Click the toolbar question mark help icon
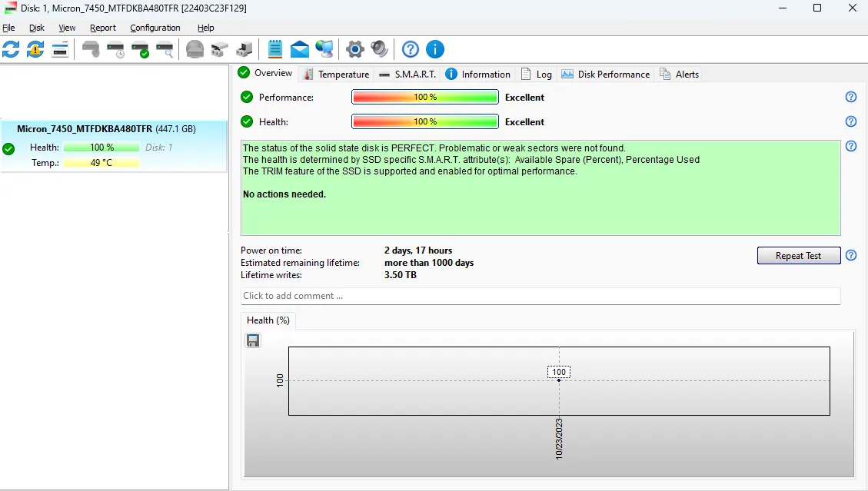868x491 pixels. [x=411, y=50]
